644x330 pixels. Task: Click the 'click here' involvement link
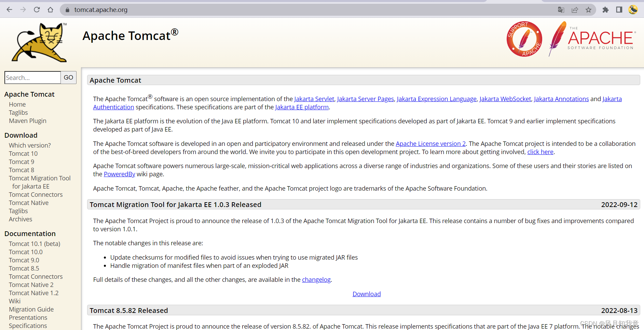tap(540, 152)
